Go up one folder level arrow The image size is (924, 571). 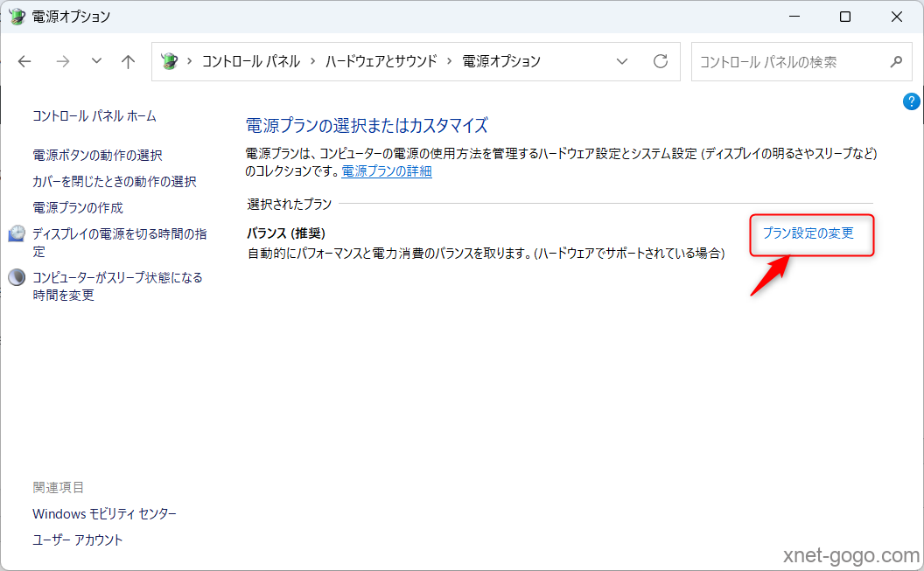coord(129,61)
